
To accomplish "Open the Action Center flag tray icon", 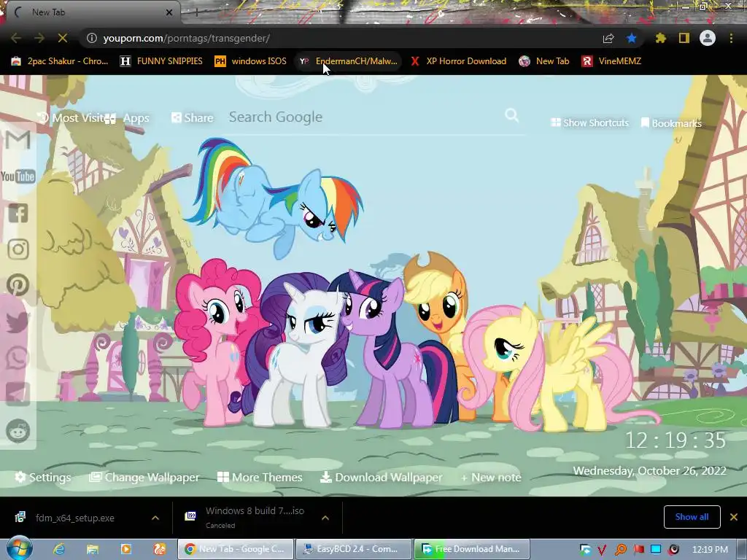I will pos(638,550).
